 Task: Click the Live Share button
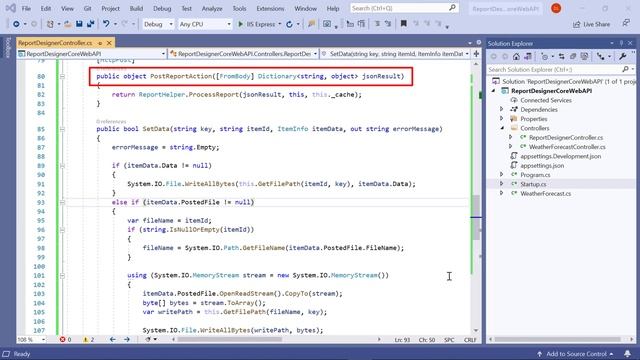pyautogui.click(x=591, y=24)
